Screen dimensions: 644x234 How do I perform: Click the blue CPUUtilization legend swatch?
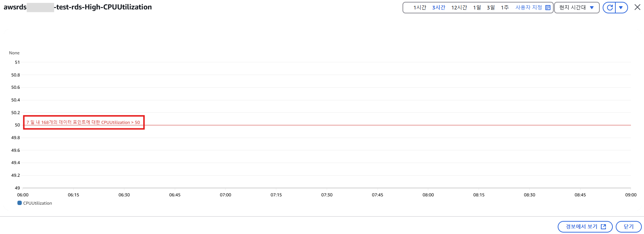(20, 203)
